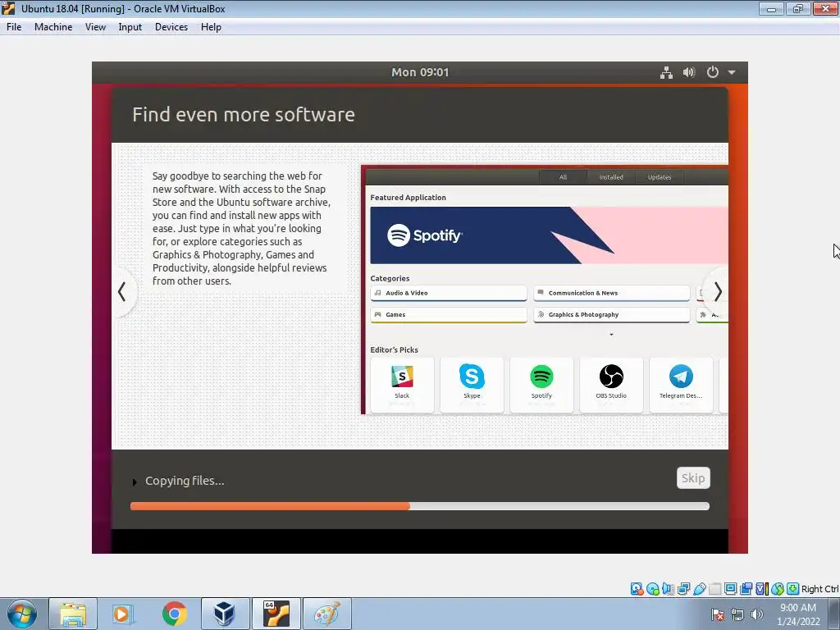Go to the next installer slide

tap(718, 291)
